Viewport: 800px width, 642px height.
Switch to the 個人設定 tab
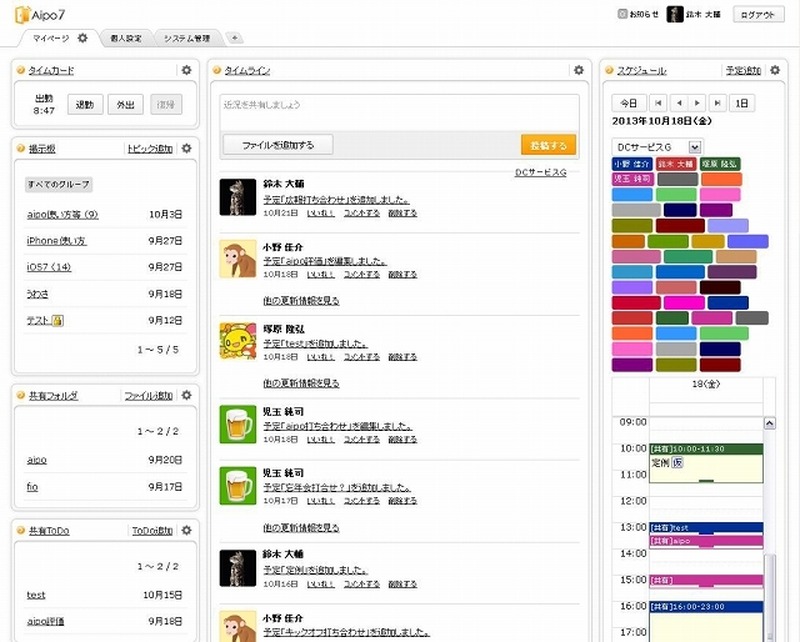tap(126, 38)
